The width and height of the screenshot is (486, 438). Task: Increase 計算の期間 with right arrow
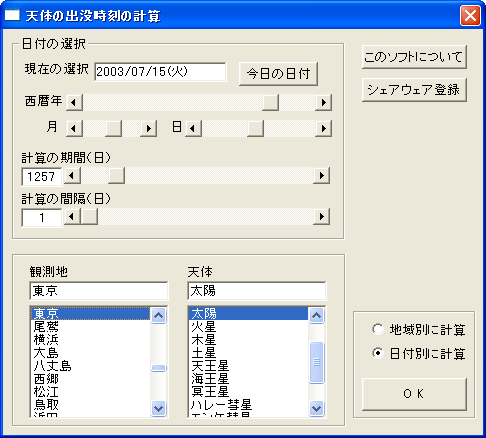[x=321, y=175]
